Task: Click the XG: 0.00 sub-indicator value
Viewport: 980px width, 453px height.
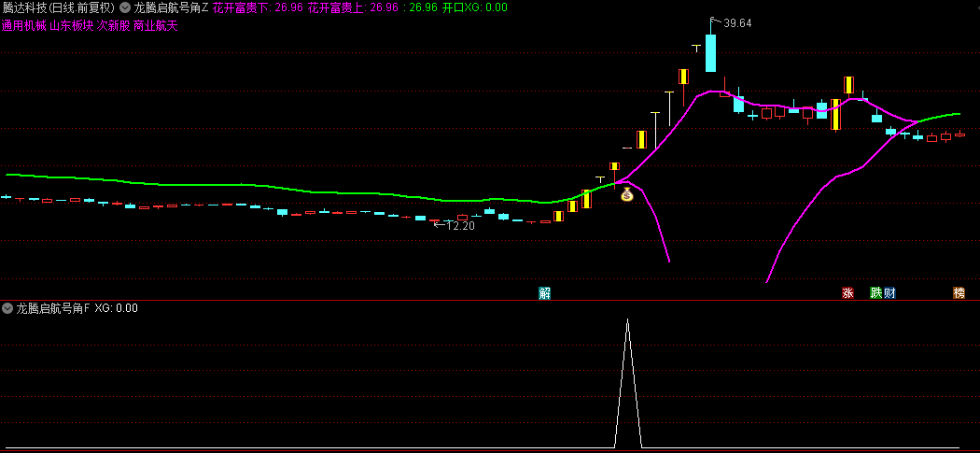Action: pyautogui.click(x=117, y=308)
